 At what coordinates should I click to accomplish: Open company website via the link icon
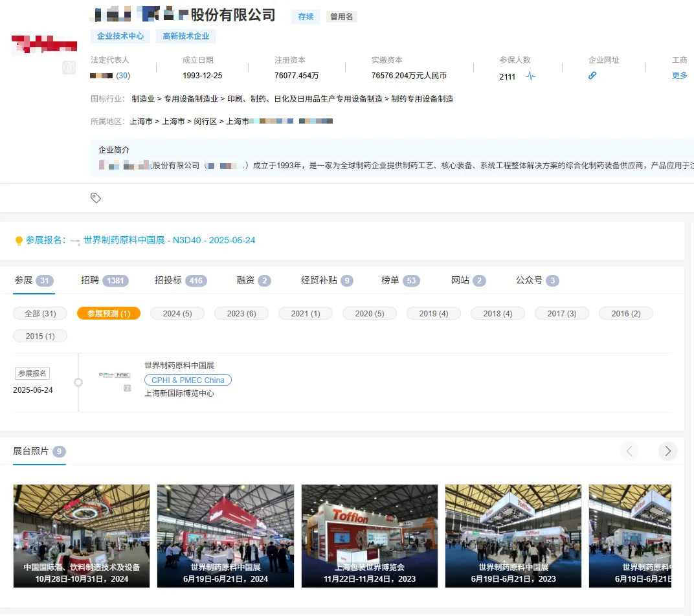[x=592, y=75]
